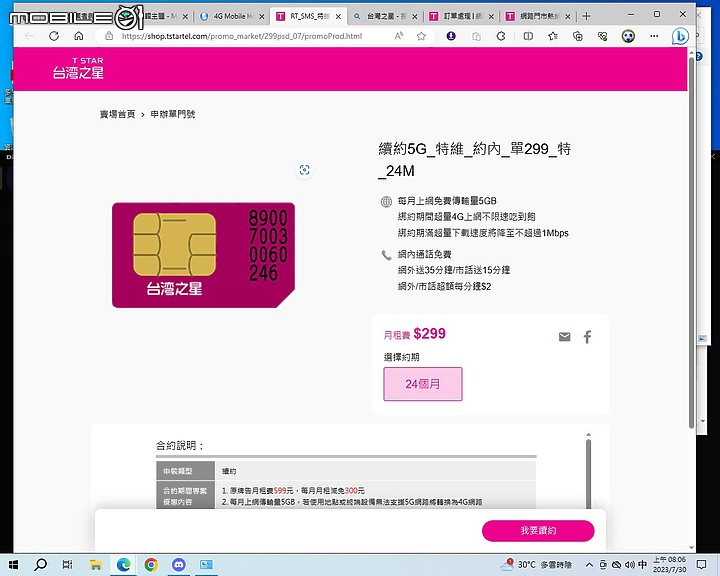Screen dimensions: 720x576
Task: Open the browser Extensions puzzle icon
Action: point(501,36)
